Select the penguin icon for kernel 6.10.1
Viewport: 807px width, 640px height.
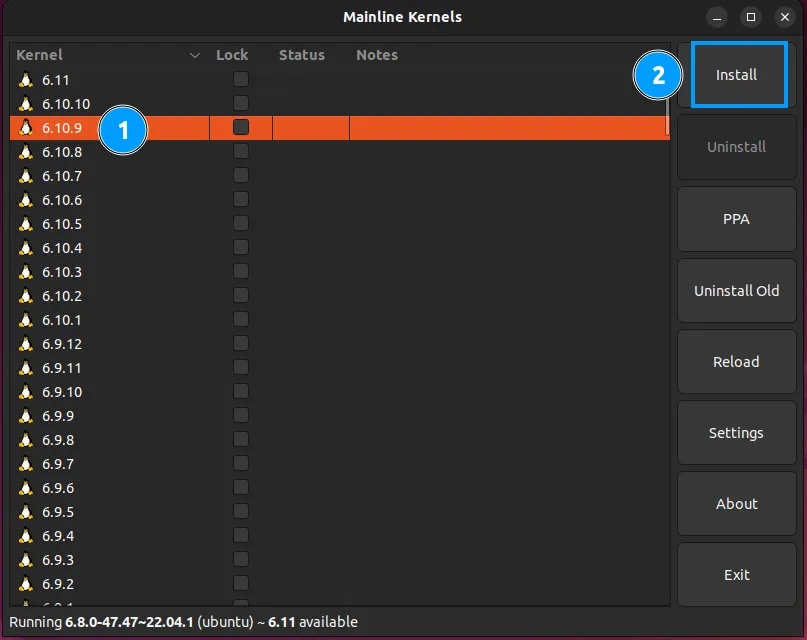[26, 320]
